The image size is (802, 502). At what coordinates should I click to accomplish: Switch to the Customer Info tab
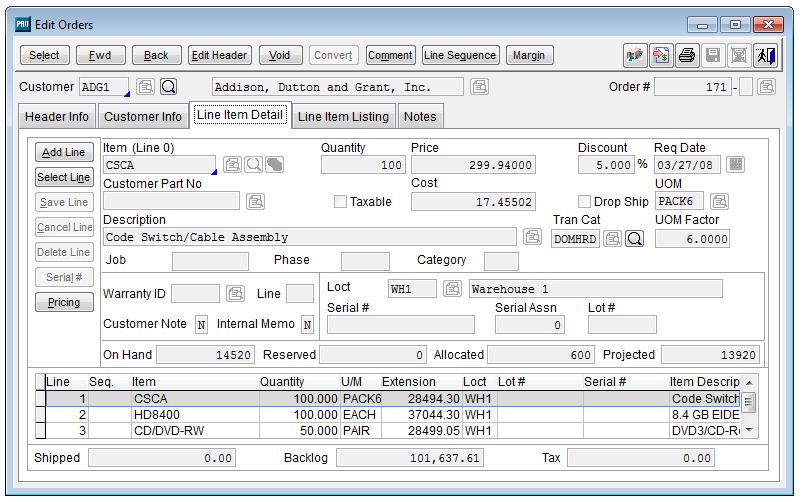(143, 117)
